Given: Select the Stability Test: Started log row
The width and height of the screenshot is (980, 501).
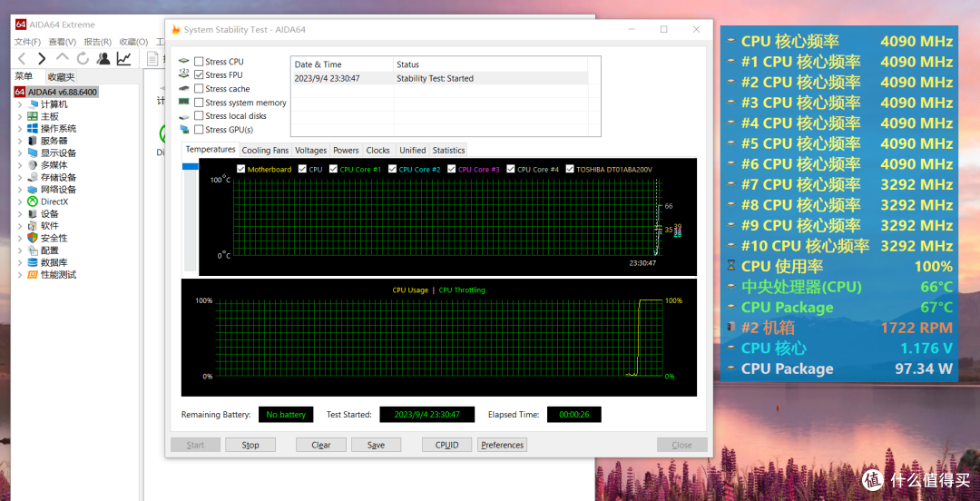Looking at the screenshot, I should (439, 78).
